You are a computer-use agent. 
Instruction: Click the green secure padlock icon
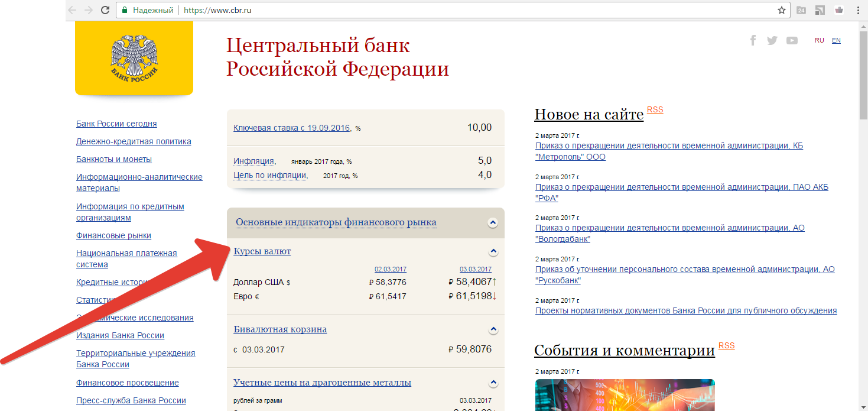(125, 10)
